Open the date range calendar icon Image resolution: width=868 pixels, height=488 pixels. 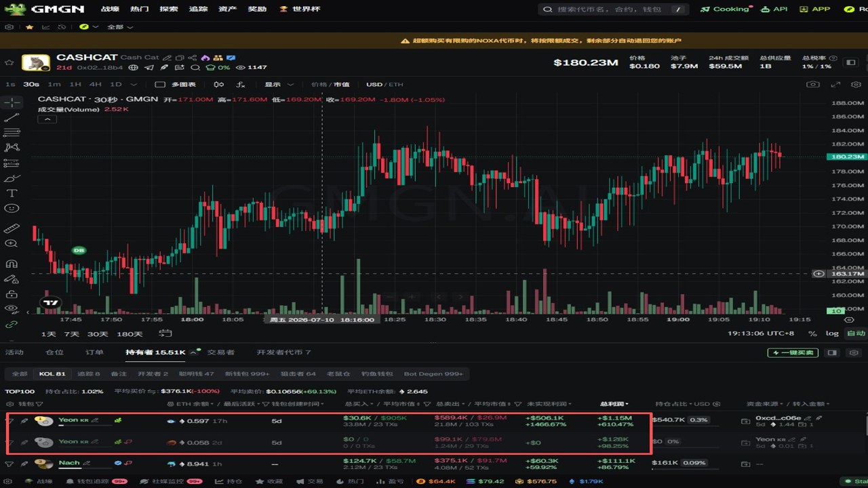(x=165, y=333)
